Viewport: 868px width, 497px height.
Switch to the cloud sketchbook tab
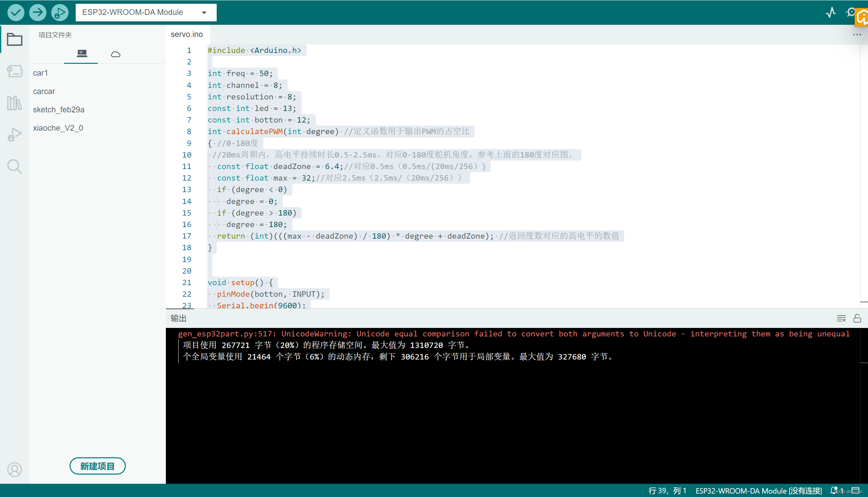tap(116, 54)
